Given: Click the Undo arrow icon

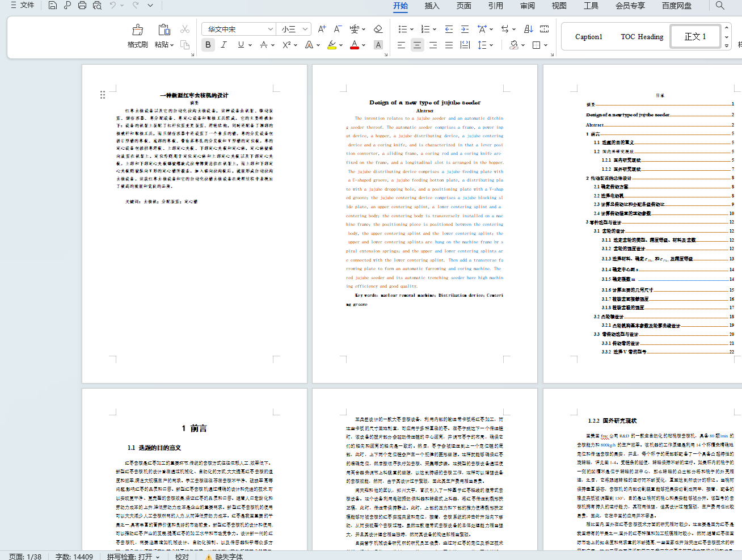Looking at the screenshot, I should (113, 6).
